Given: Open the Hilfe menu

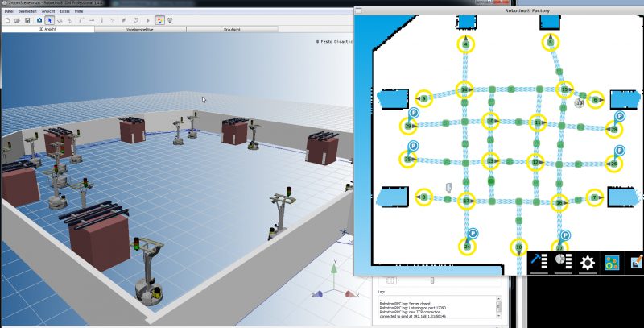Looking at the screenshot, I should pyautogui.click(x=79, y=11).
